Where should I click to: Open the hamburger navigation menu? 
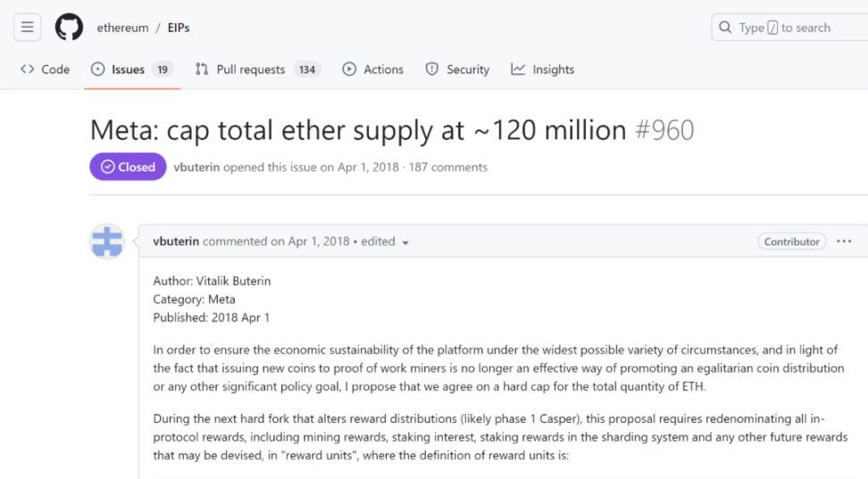point(27,28)
